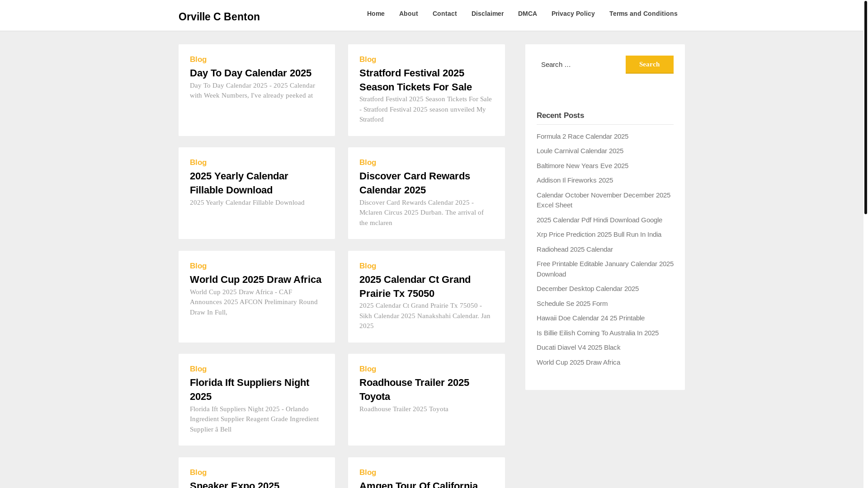Open Terms and Conditions page
The height and width of the screenshot is (488, 868).
coord(643,14)
